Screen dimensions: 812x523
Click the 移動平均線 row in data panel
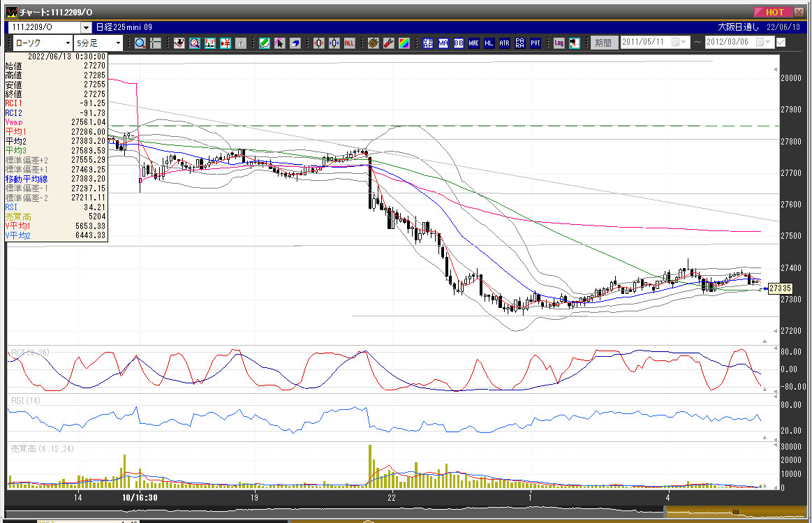[55, 179]
